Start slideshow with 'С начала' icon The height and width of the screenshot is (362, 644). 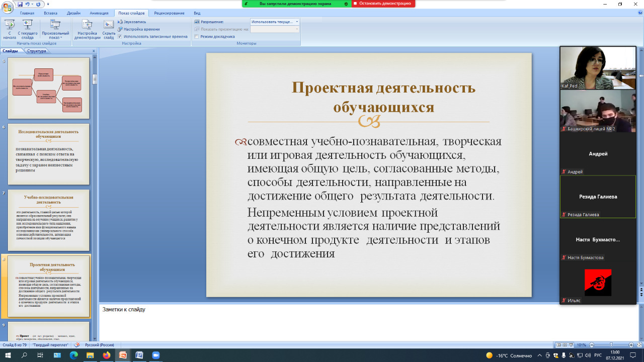point(9,29)
